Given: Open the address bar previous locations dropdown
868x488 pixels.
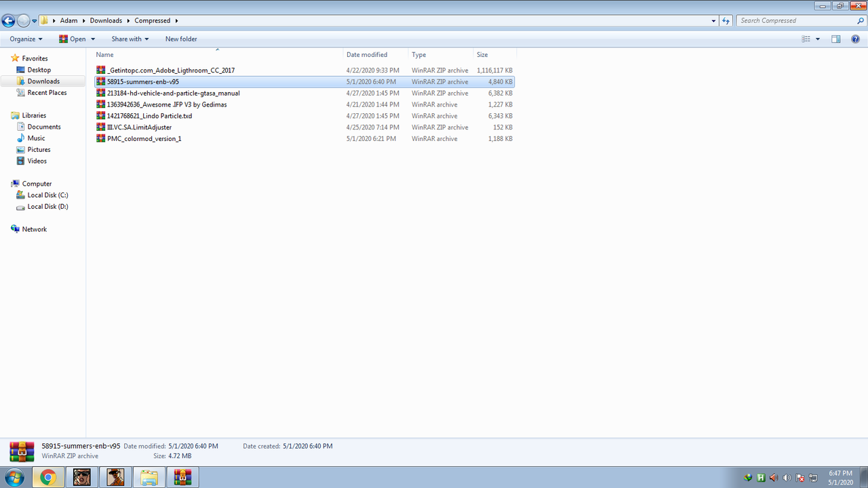Looking at the screenshot, I should (x=713, y=21).
